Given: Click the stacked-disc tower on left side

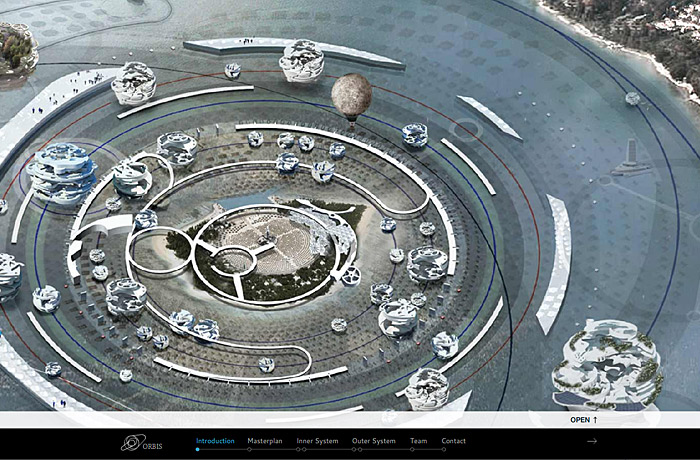Looking at the screenshot, I should tap(61, 170).
